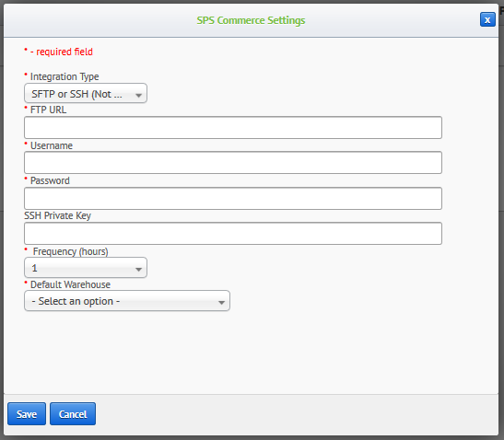The image size is (504, 440).
Task: Click the Frequency (hours) label
Action: coord(70,251)
